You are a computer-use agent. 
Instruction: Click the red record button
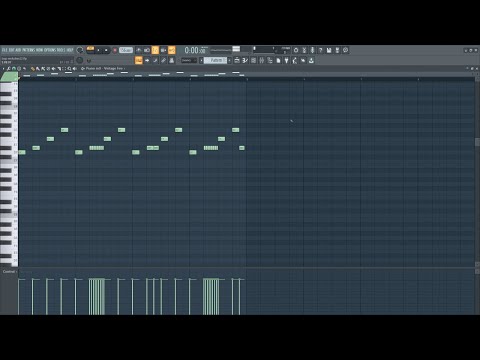click(115, 50)
